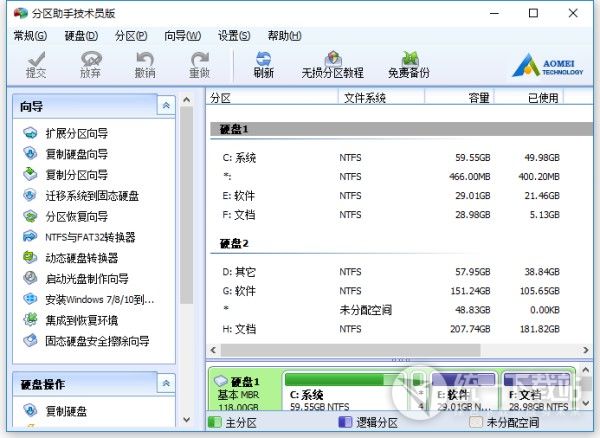This screenshot has height=438, width=600.
Task: Click the 免费备份 toolbar icon
Action: tap(409, 59)
